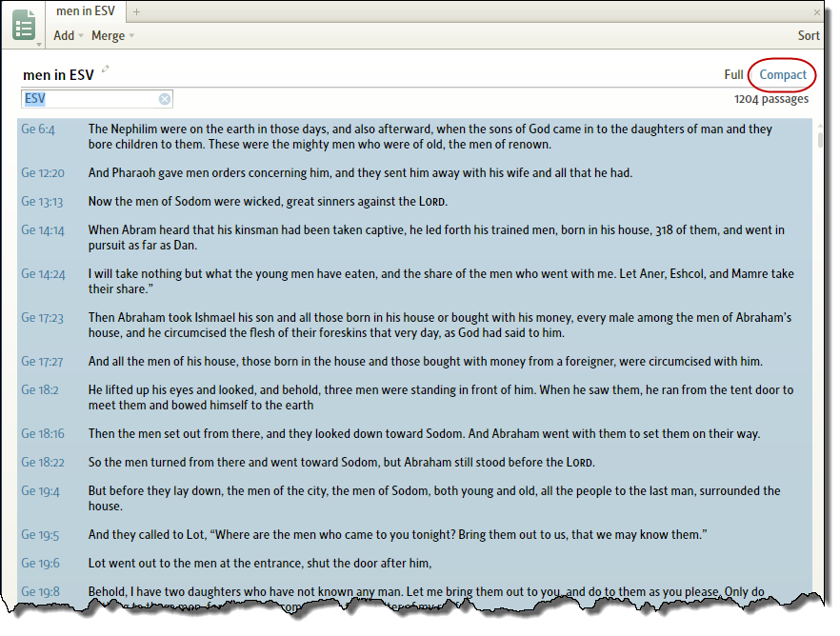Image resolution: width=840 pixels, height=636 pixels.
Task: Open the Ge 14:14 reference link
Action: point(43,230)
